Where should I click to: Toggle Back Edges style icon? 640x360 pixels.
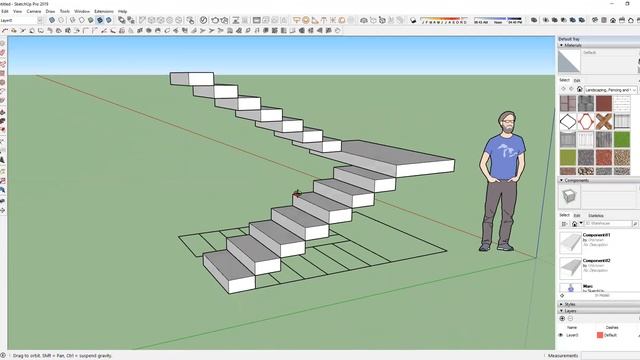(x=61, y=20)
